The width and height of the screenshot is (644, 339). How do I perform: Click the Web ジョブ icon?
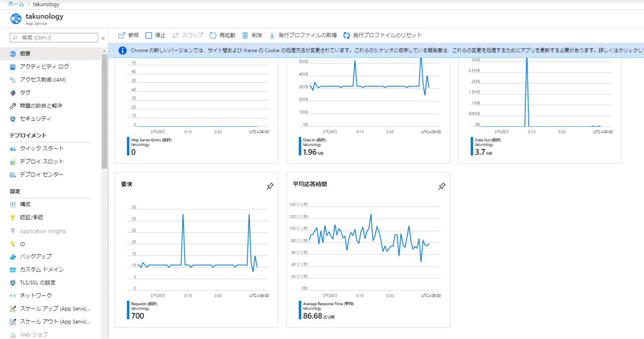(x=13, y=335)
